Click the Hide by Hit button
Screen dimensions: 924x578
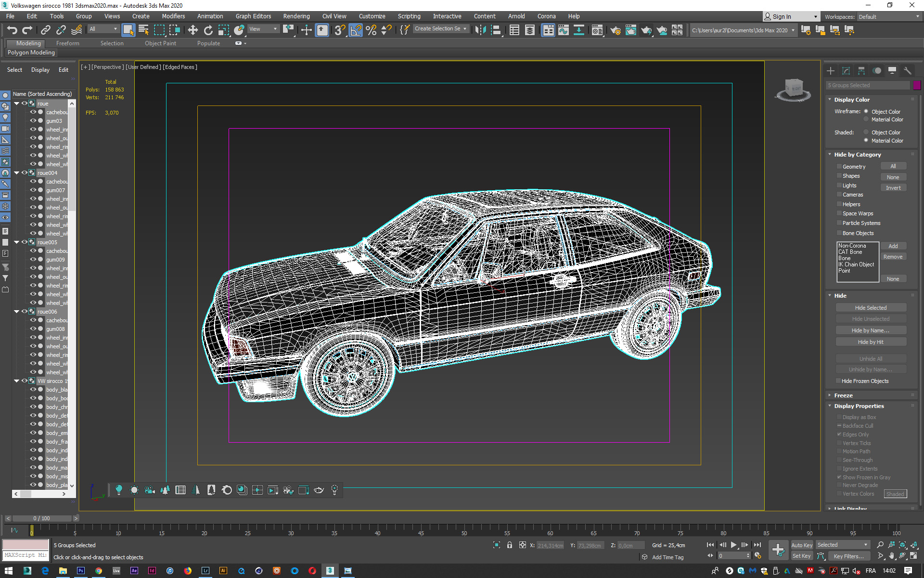[x=871, y=342]
